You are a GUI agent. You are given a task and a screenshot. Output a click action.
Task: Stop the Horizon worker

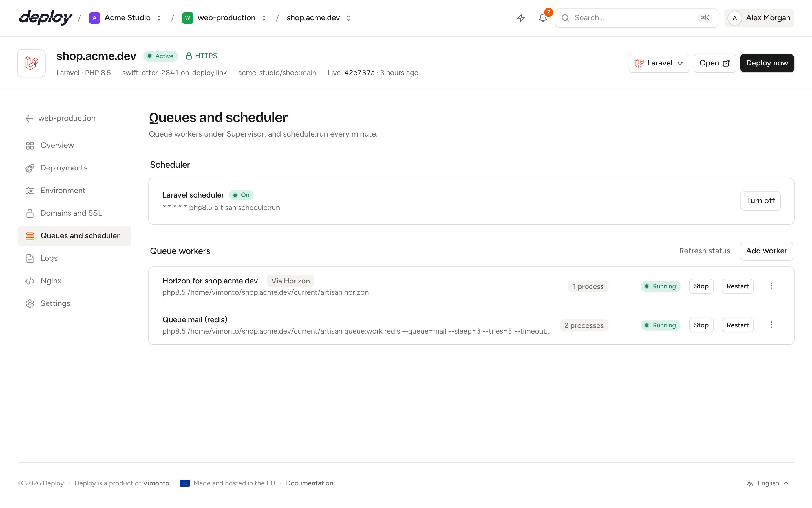point(701,286)
